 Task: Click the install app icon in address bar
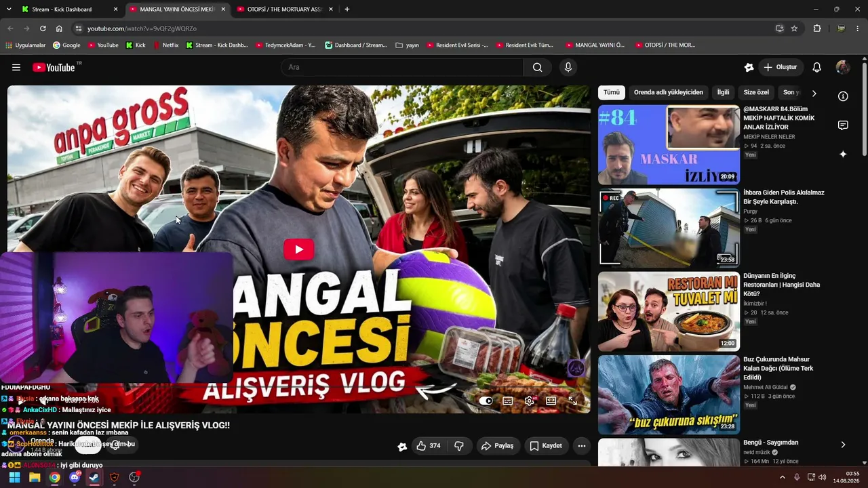[x=779, y=28]
